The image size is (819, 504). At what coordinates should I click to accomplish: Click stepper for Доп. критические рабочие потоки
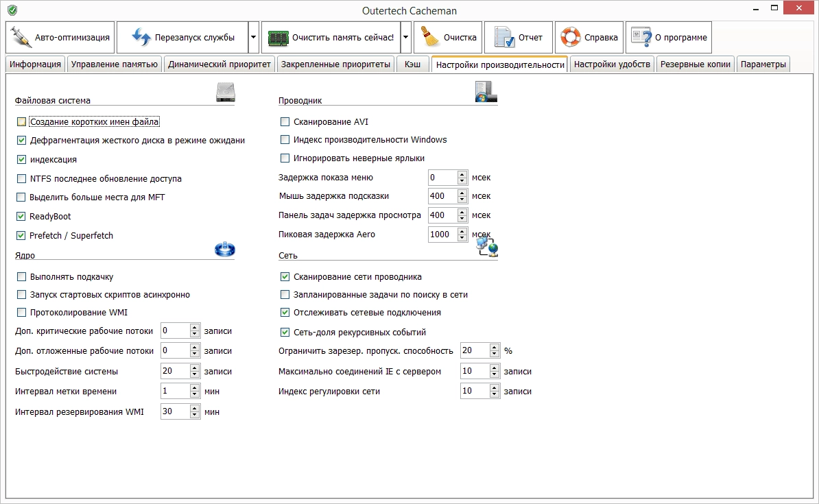[x=195, y=331]
